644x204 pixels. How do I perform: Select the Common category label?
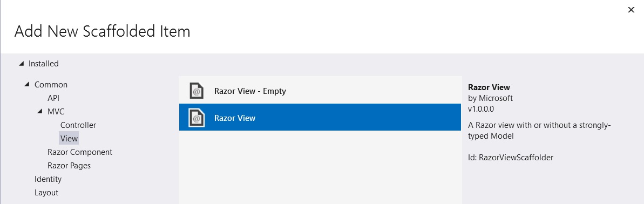[x=51, y=85]
